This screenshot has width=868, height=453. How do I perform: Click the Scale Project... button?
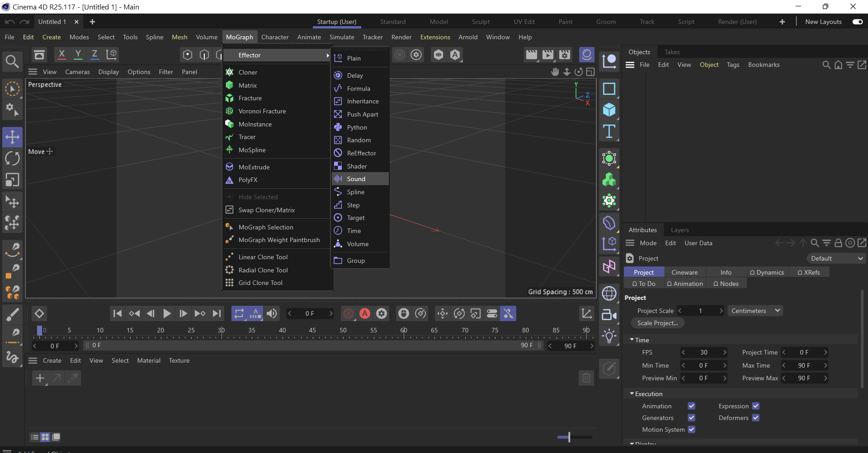point(657,323)
